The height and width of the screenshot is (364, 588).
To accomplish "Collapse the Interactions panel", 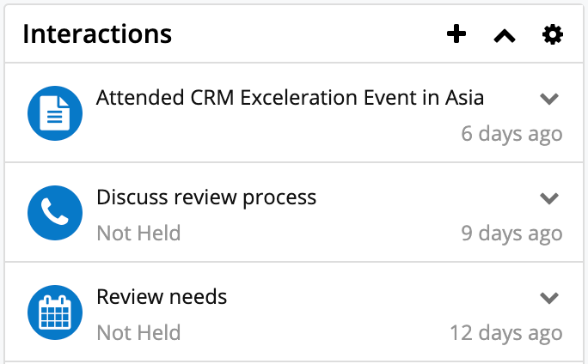I will (x=505, y=35).
